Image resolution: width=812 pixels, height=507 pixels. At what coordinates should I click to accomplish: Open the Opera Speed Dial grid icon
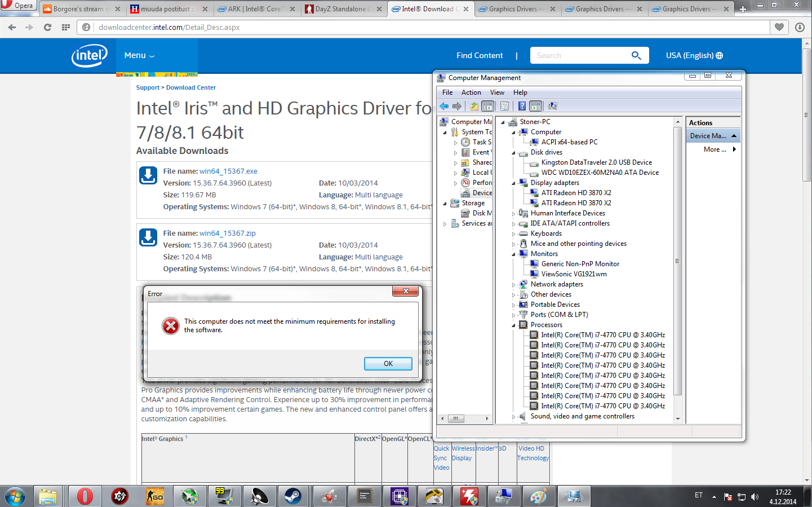(x=66, y=27)
